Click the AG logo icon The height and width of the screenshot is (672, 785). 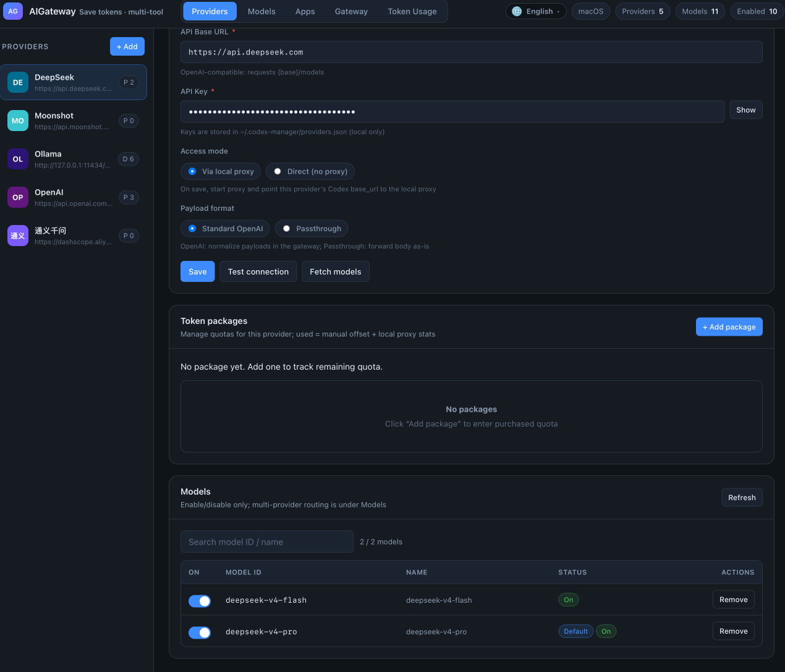(13, 11)
